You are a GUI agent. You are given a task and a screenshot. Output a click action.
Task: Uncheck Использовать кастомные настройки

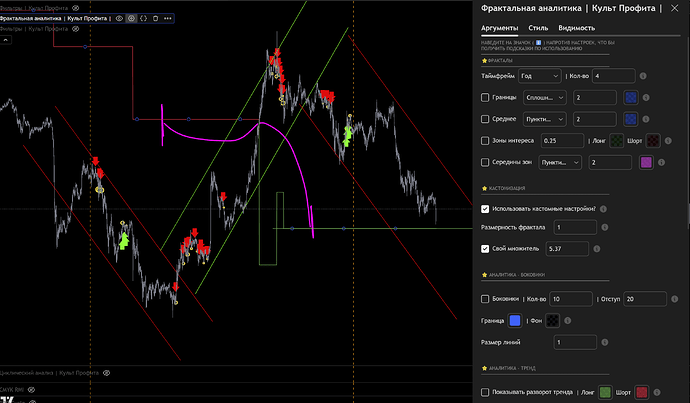(486, 208)
